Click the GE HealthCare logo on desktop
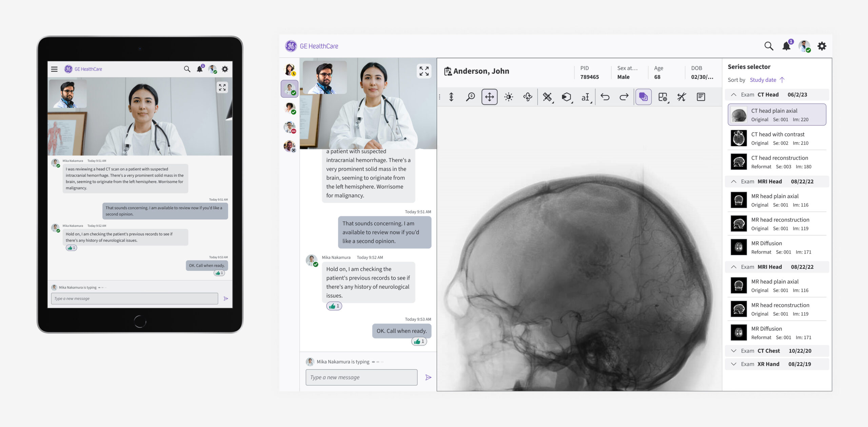The image size is (868, 427). (312, 46)
